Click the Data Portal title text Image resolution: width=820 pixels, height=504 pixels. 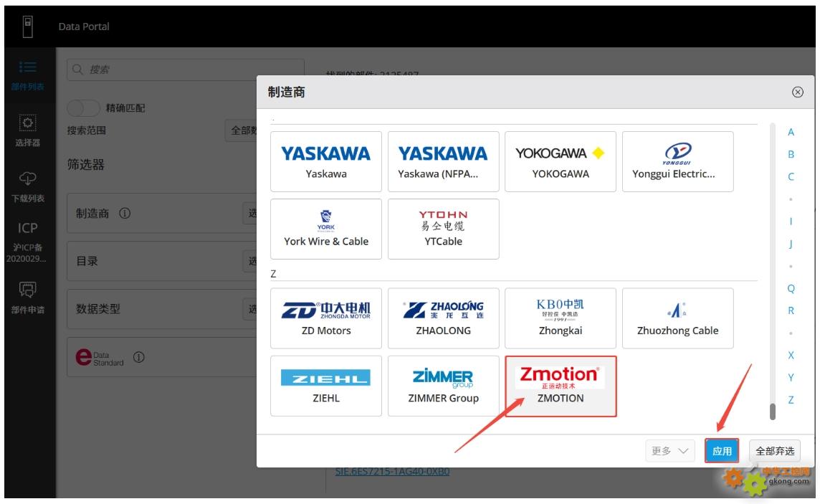click(84, 27)
